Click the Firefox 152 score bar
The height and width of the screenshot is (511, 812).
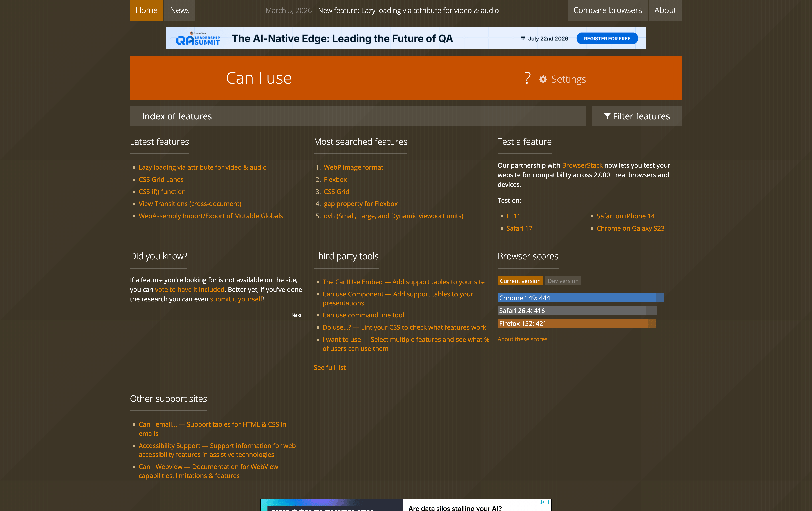click(577, 323)
